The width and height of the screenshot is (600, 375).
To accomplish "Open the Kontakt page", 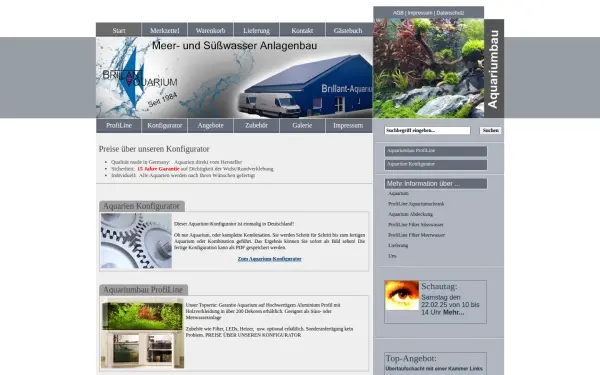I will [302, 30].
